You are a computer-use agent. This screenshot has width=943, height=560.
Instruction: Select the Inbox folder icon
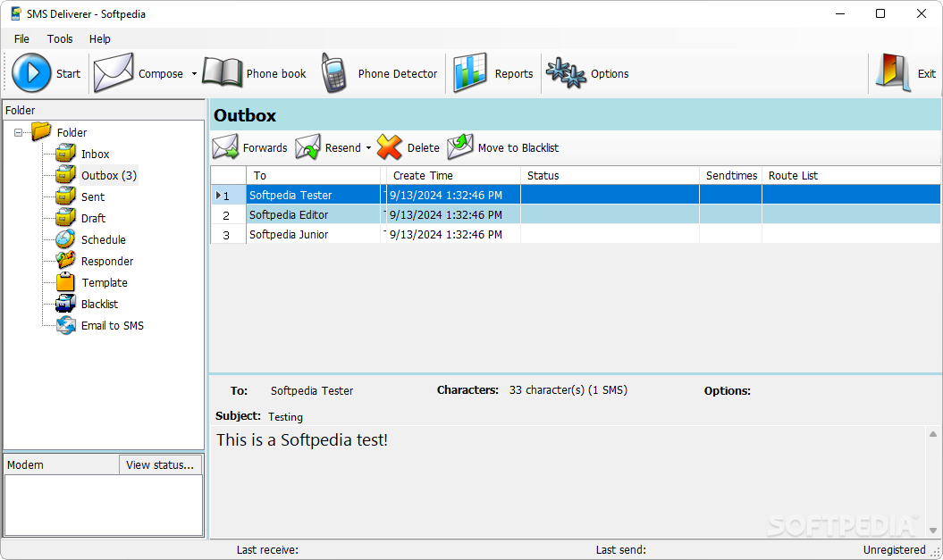tap(65, 154)
